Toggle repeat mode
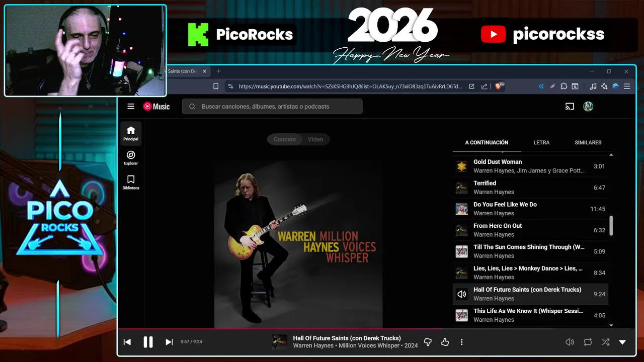Screen dimensions: 644x362 588,342
